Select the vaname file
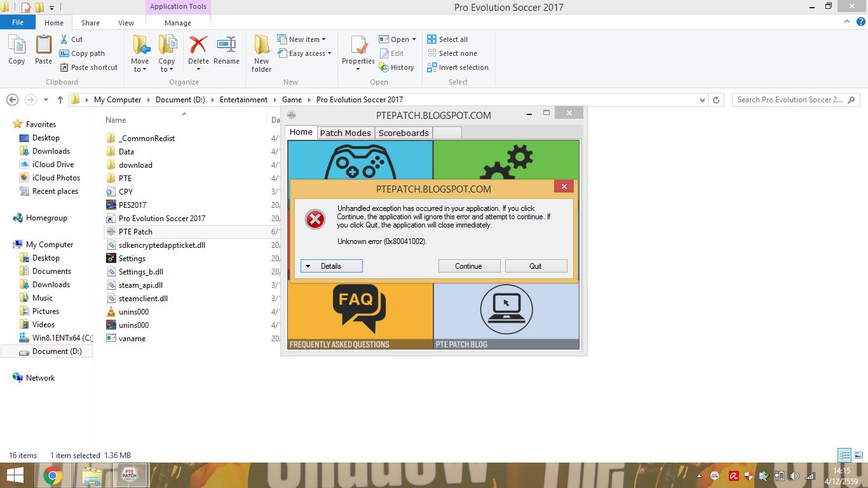Image resolution: width=868 pixels, height=488 pixels. click(x=132, y=339)
